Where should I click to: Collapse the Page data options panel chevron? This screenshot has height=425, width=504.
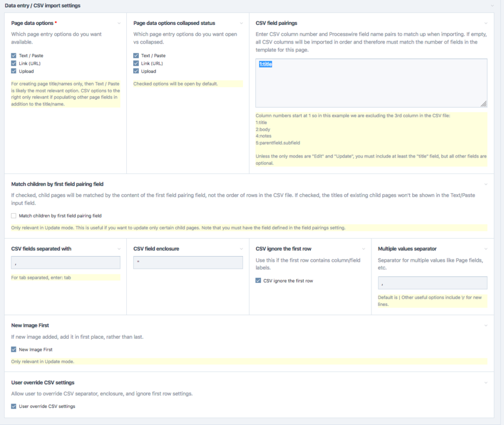[119, 23]
